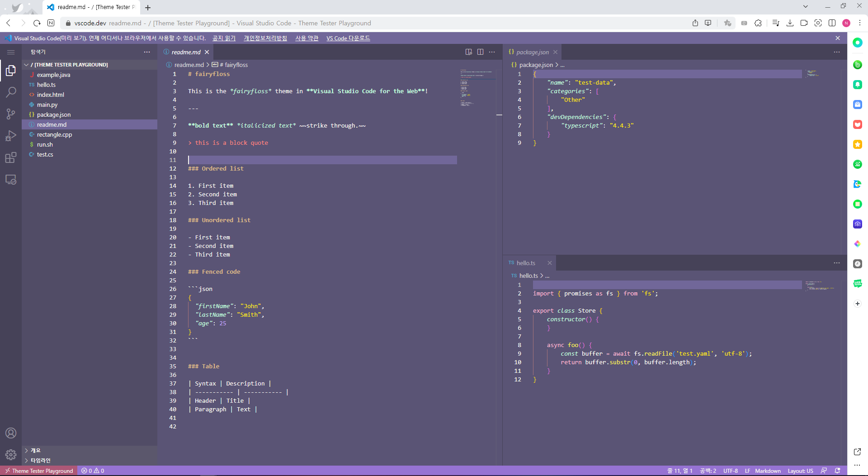Viewport: 868px width, 476px height.
Task: Change indentation setting 공백: 2
Action: point(708,471)
